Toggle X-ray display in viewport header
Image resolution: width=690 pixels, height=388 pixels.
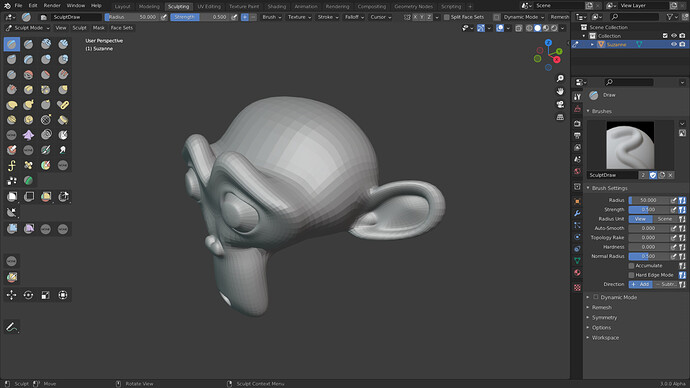pyautogui.click(x=519, y=28)
